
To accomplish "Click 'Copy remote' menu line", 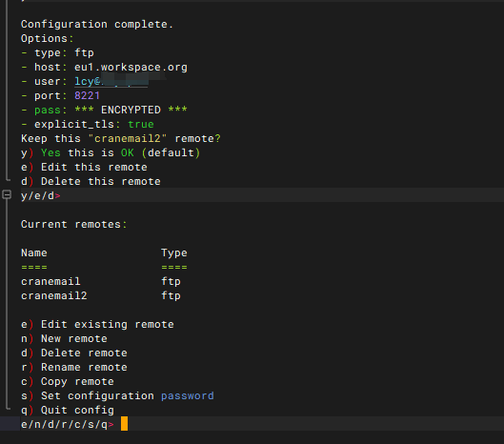I will point(68,381).
